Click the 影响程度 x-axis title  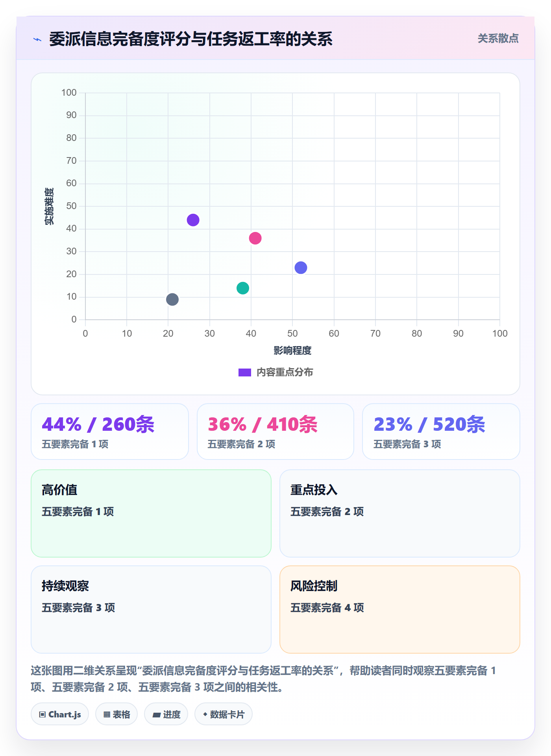(292, 350)
